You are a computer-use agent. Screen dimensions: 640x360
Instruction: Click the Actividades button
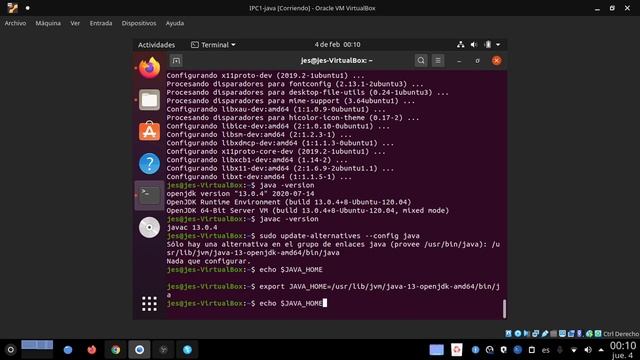[x=156, y=44]
